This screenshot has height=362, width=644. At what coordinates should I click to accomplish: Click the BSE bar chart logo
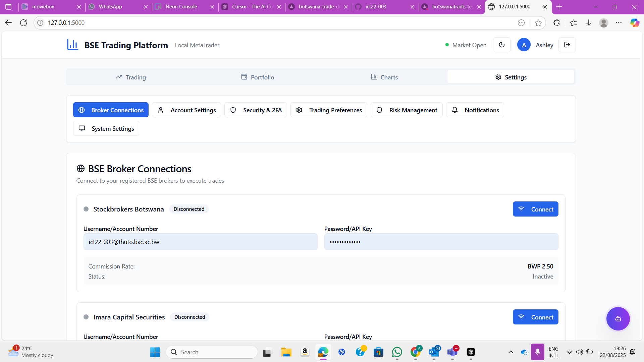(72, 45)
